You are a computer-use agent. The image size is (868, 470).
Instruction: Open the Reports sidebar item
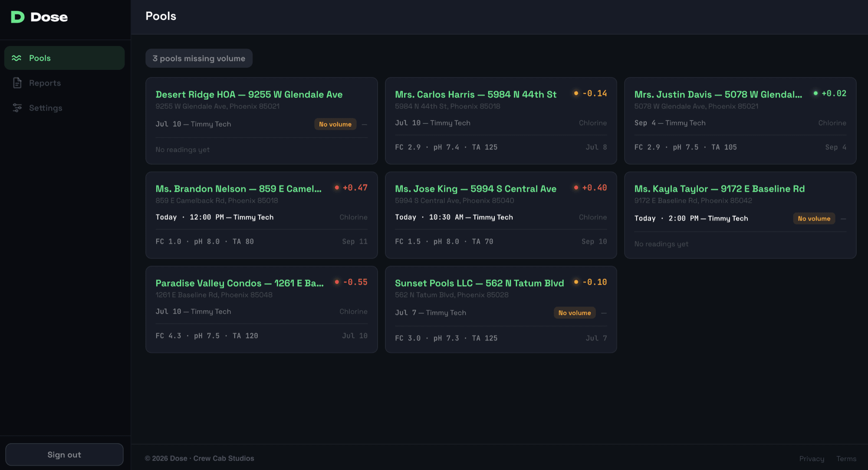(64, 83)
